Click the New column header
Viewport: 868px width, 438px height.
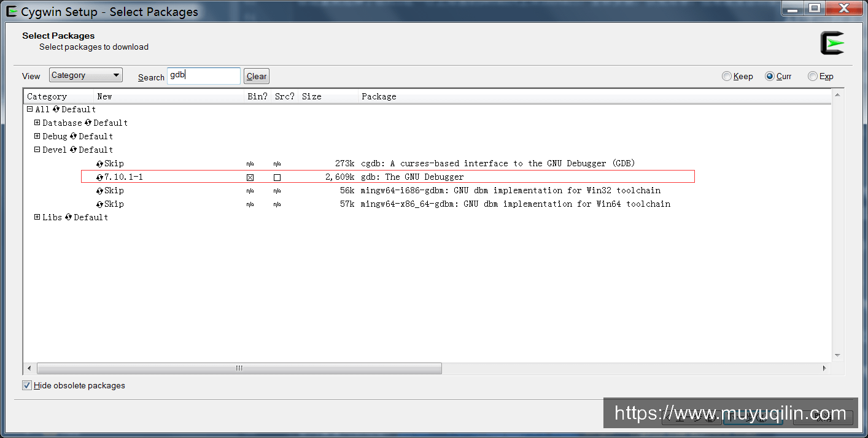[x=169, y=96]
